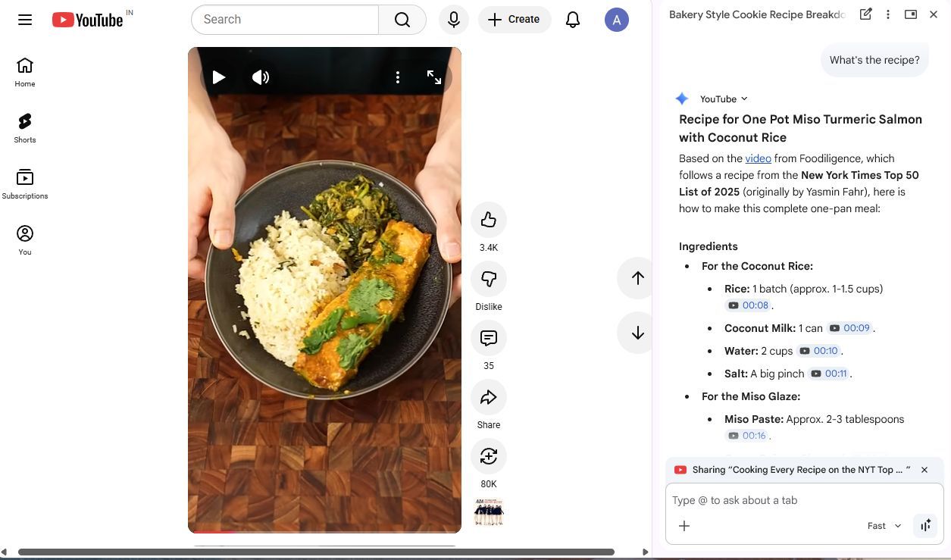The image size is (951, 560).
Task: Open the YouTube hamburger guide menu
Action: (x=25, y=20)
